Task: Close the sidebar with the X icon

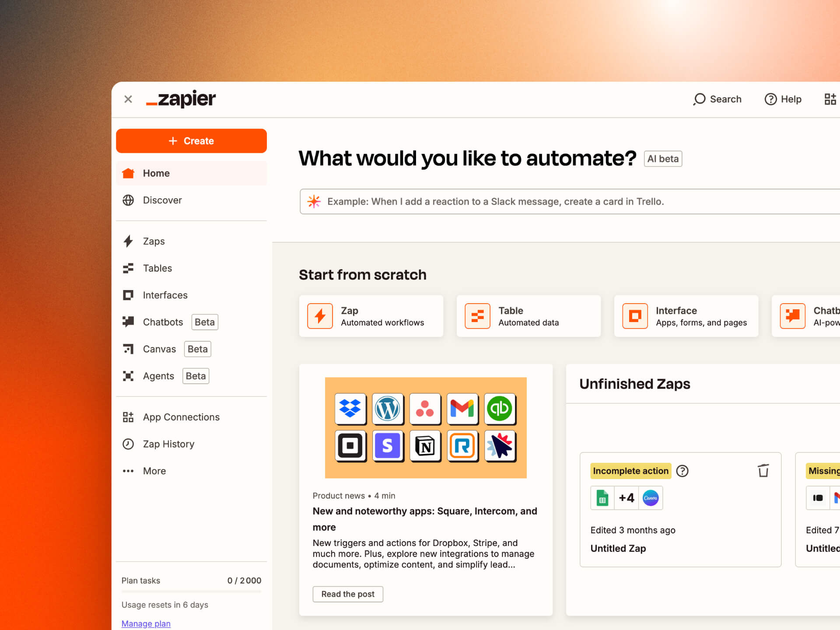Action: (x=128, y=99)
